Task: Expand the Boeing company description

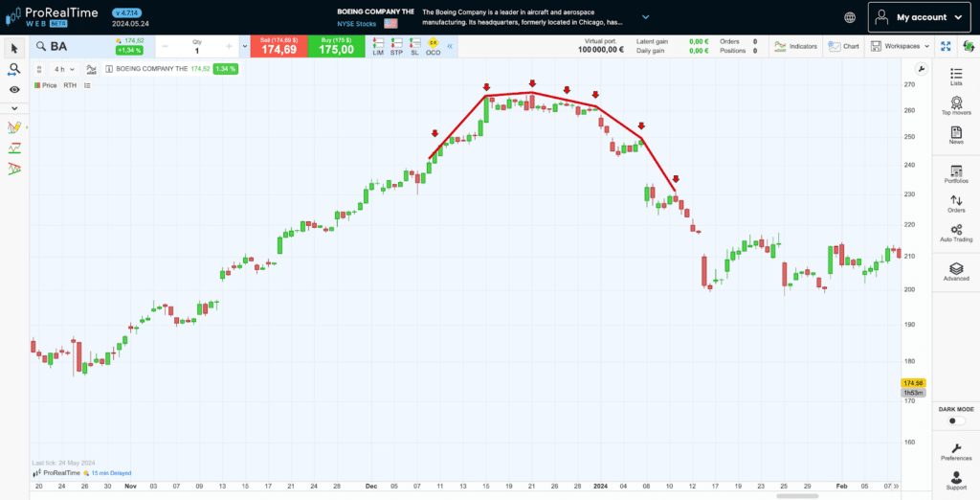Action: click(646, 17)
